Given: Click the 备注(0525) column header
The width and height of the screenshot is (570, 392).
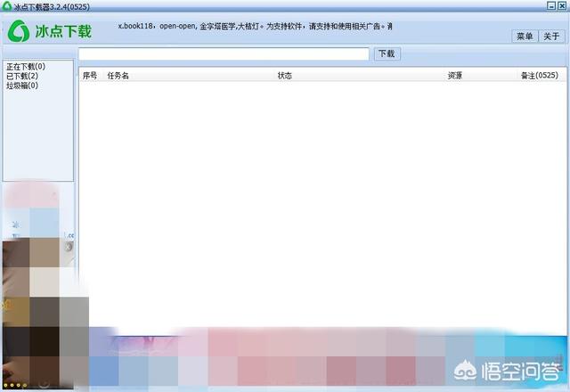Looking at the screenshot, I should 540,76.
